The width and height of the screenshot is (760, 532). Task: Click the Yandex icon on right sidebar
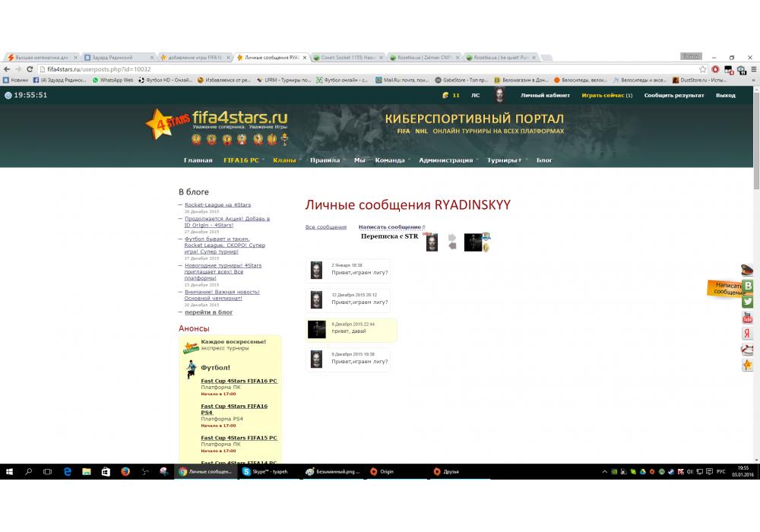point(748,334)
